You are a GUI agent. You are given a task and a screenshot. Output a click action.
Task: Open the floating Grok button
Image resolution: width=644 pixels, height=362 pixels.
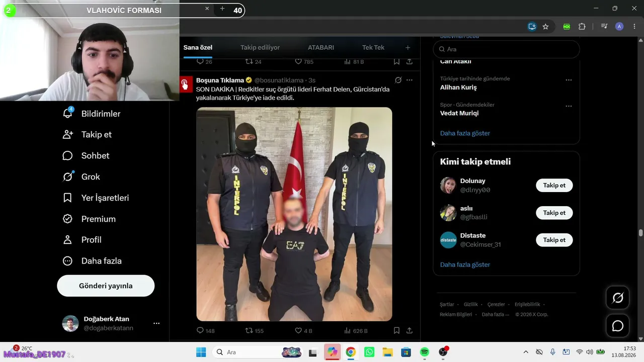pos(618,298)
